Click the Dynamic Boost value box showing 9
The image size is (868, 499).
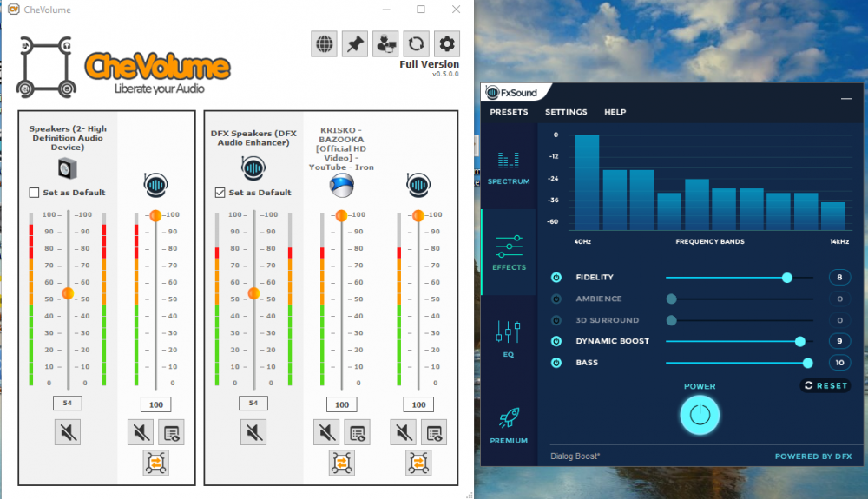[x=839, y=341]
